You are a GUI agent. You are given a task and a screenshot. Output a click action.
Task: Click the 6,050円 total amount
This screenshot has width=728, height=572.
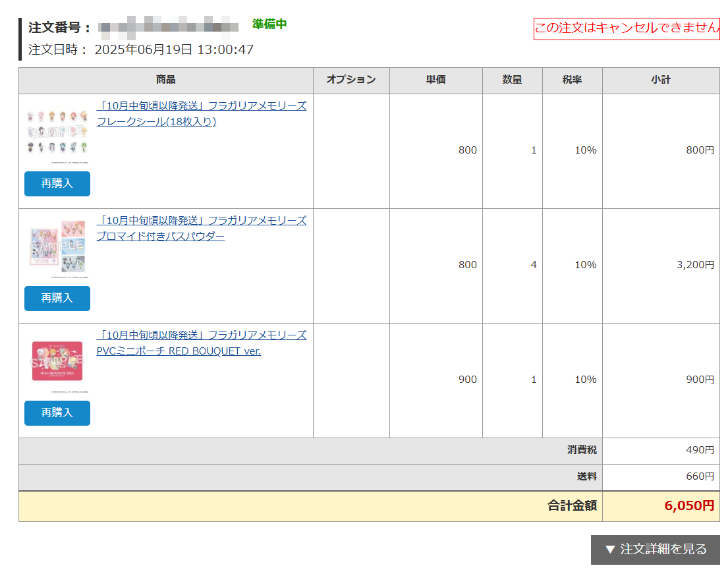[690, 505]
